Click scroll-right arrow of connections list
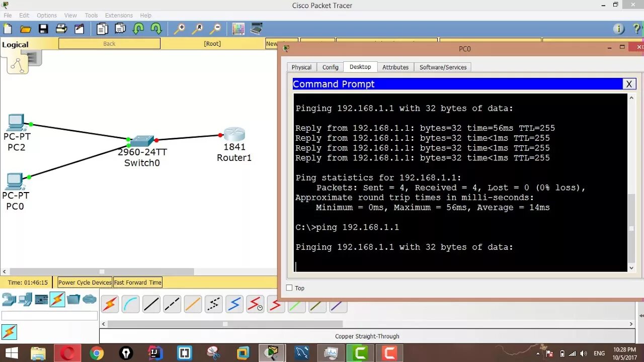 [x=631, y=324]
